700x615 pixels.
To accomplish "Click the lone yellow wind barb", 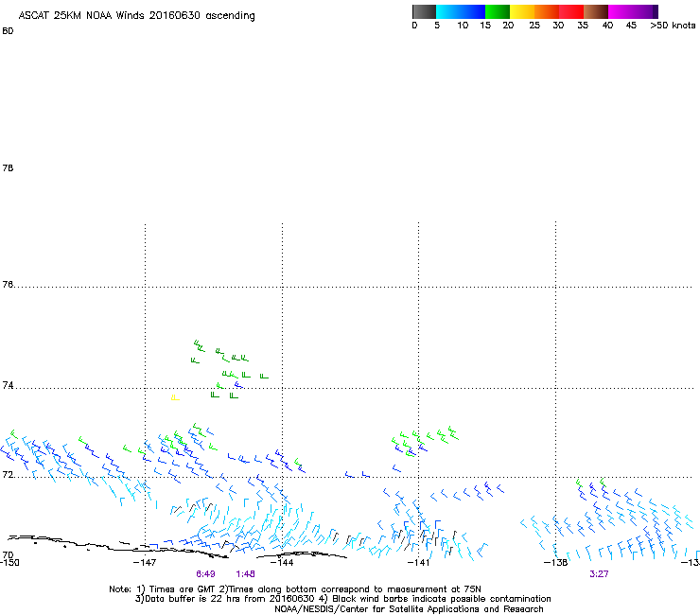I will point(175,397).
